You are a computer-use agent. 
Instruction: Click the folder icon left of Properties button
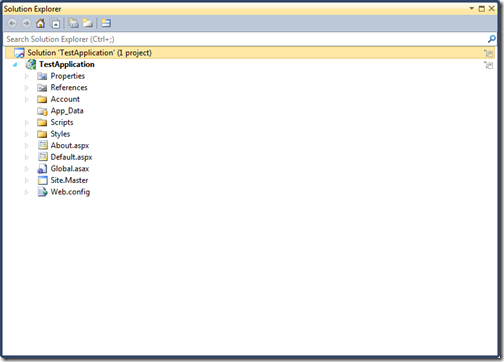(x=88, y=23)
